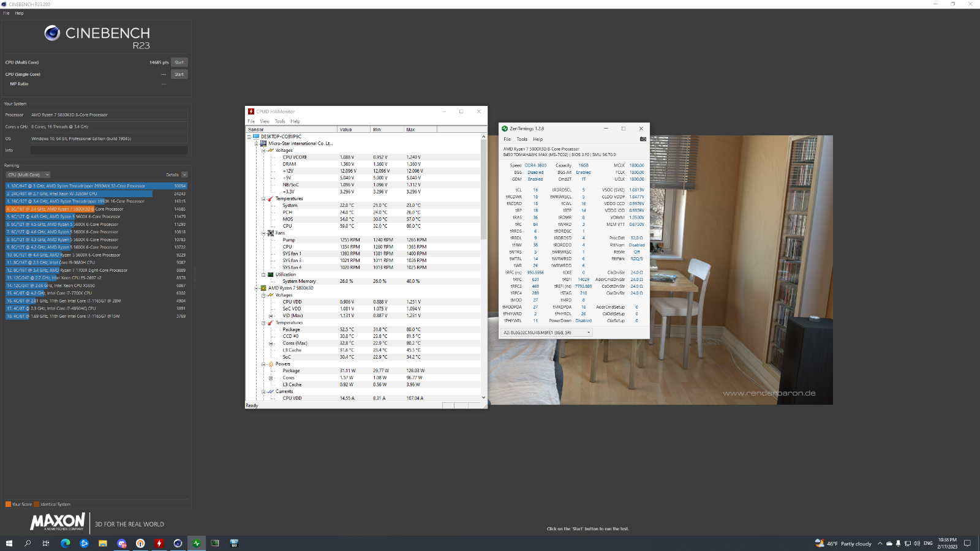Collapse the motherboard Voltages group

pyautogui.click(x=263, y=150)
